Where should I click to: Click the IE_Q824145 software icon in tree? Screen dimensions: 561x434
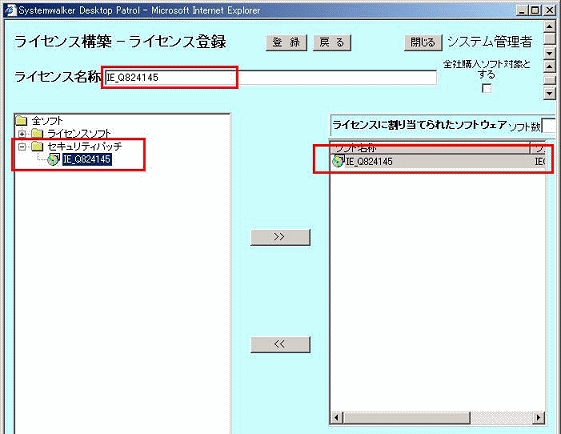click(53, 160)
